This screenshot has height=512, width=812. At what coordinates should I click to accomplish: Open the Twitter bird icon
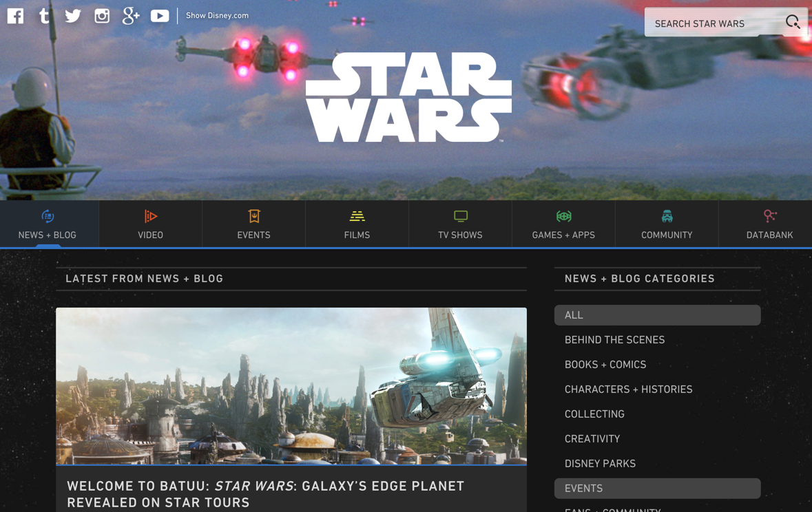coord(73,15)
